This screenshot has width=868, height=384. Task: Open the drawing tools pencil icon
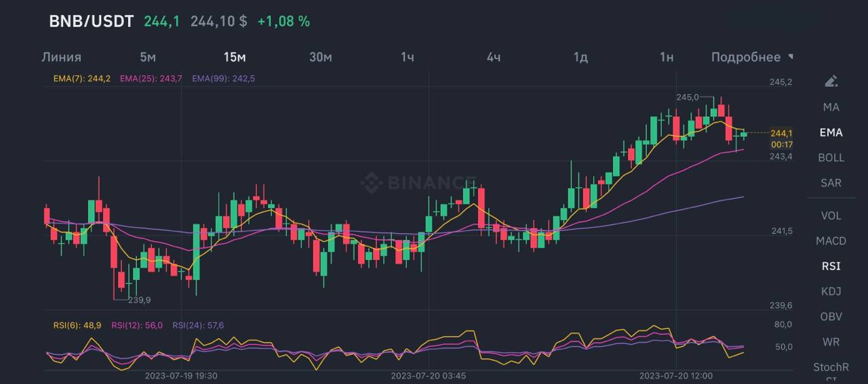pyautogui.click(x=831, y=81)
